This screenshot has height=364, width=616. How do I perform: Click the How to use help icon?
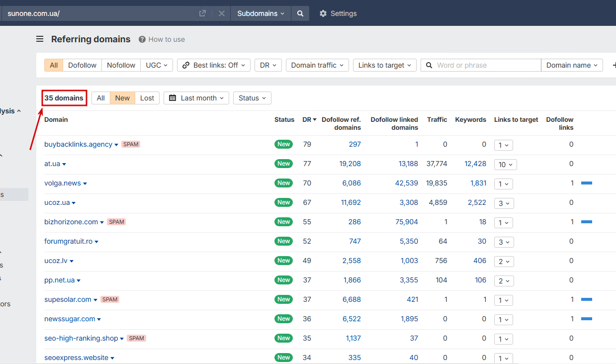pos(142,39)
